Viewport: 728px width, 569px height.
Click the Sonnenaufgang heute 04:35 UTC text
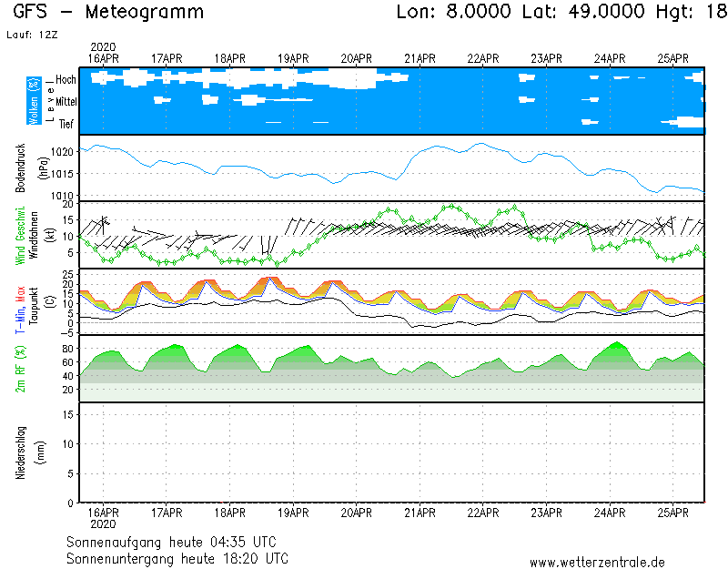177,542
